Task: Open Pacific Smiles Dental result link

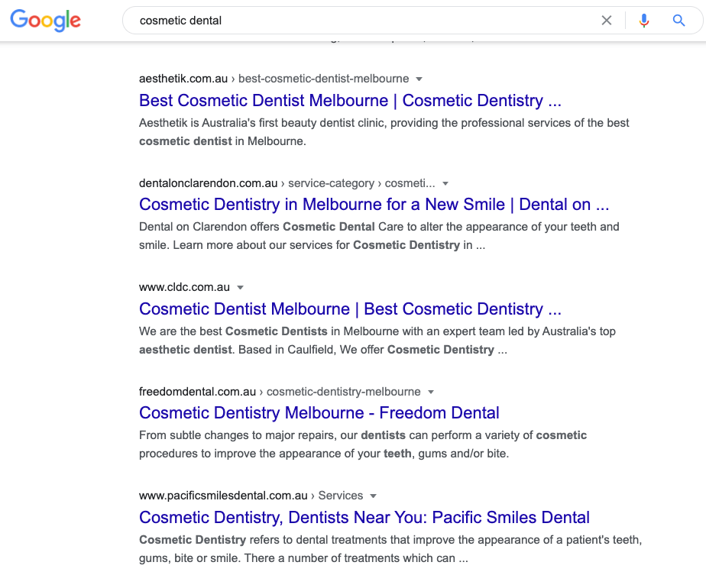Action: [364, 518]
